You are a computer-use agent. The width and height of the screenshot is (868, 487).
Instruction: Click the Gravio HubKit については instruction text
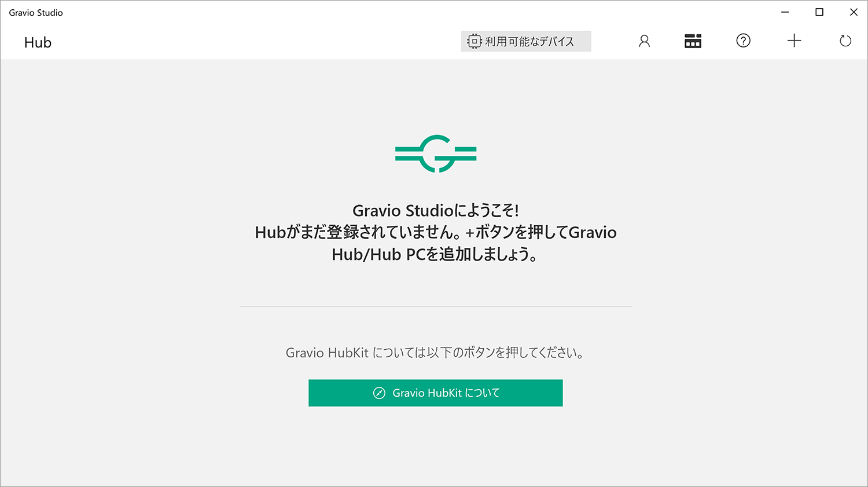pyautogui.click(x=435, y=353)
